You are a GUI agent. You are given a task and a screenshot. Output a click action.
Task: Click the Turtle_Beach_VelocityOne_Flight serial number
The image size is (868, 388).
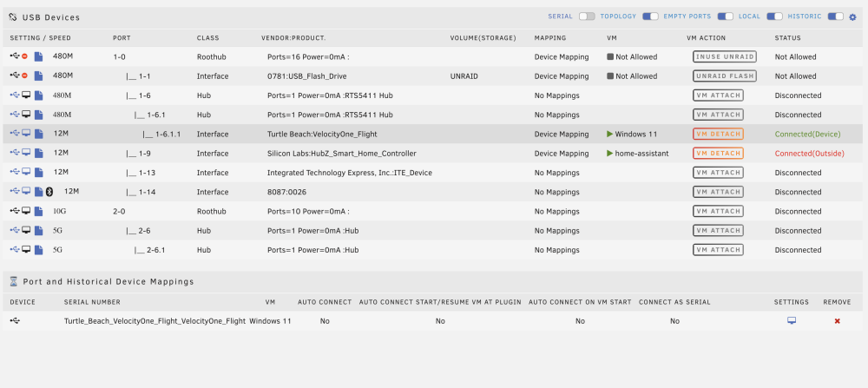[x=155, y=321]
